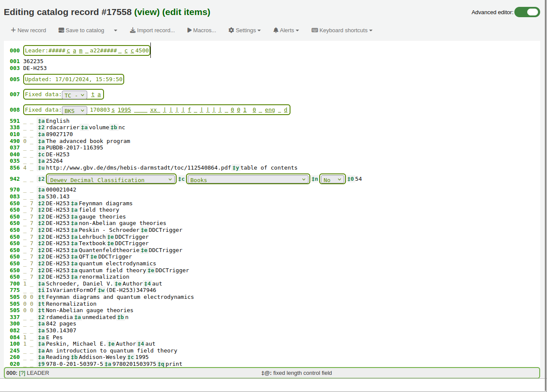This screenshot has width=547, height=392.
Task: Click PUBDB-2017-116395 in field 037
Action: (74, 148)
